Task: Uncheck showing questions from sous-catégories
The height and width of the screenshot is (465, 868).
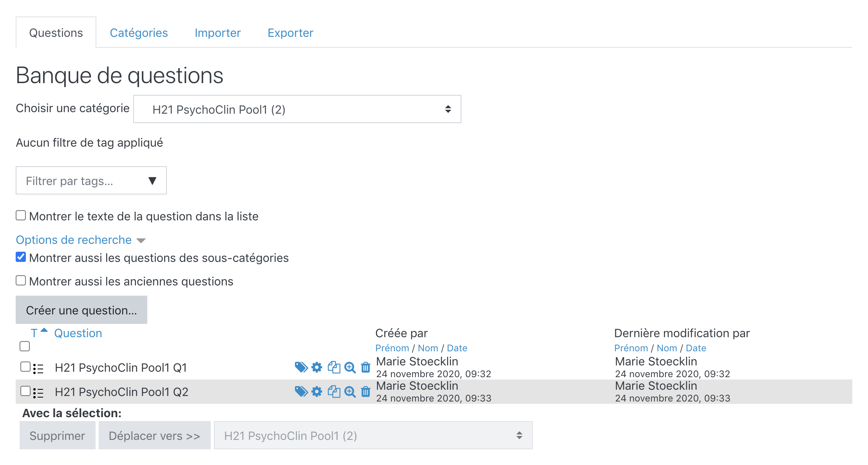Action: tap(21, 257)
